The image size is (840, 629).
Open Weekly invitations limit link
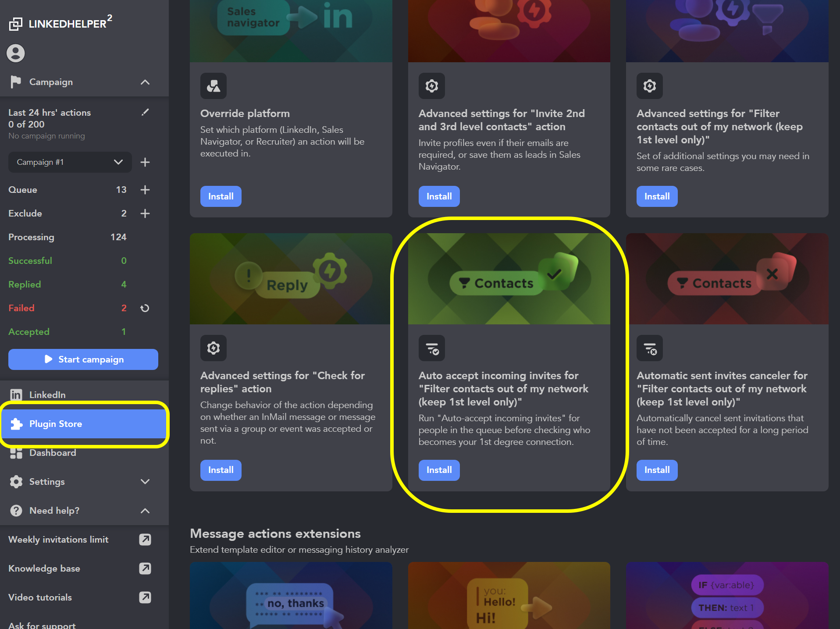coord(58,540)
